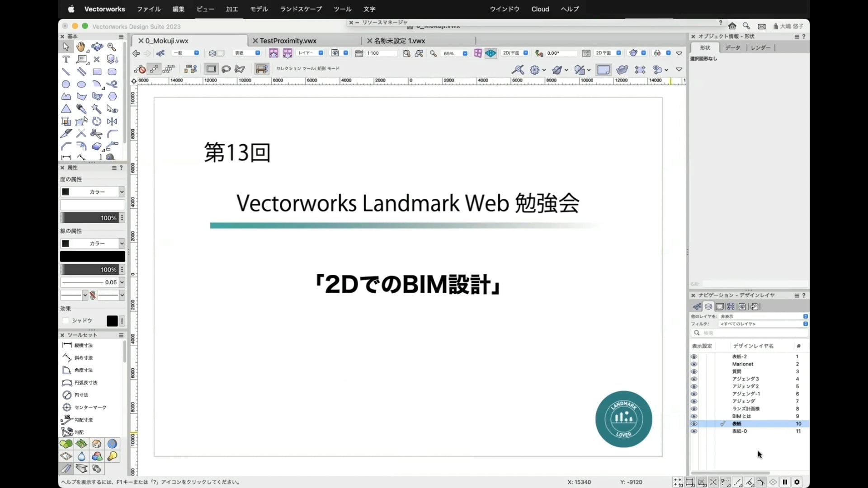868x488 pixels.
Task: Open the active layer 表紙 dropdown
Action: 247,53
